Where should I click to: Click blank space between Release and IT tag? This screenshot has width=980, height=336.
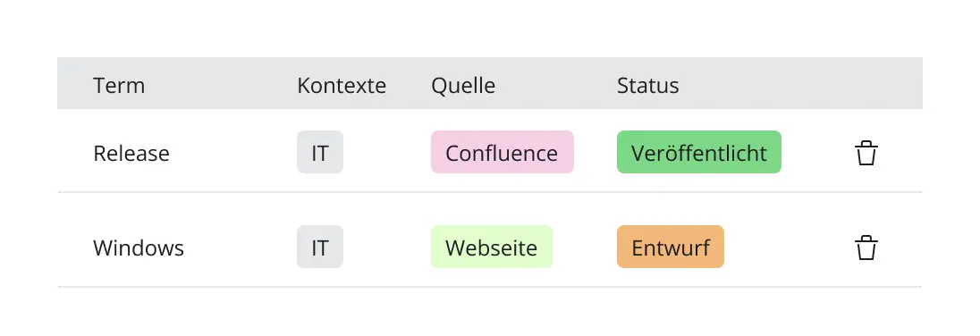[x=233, y=152]
